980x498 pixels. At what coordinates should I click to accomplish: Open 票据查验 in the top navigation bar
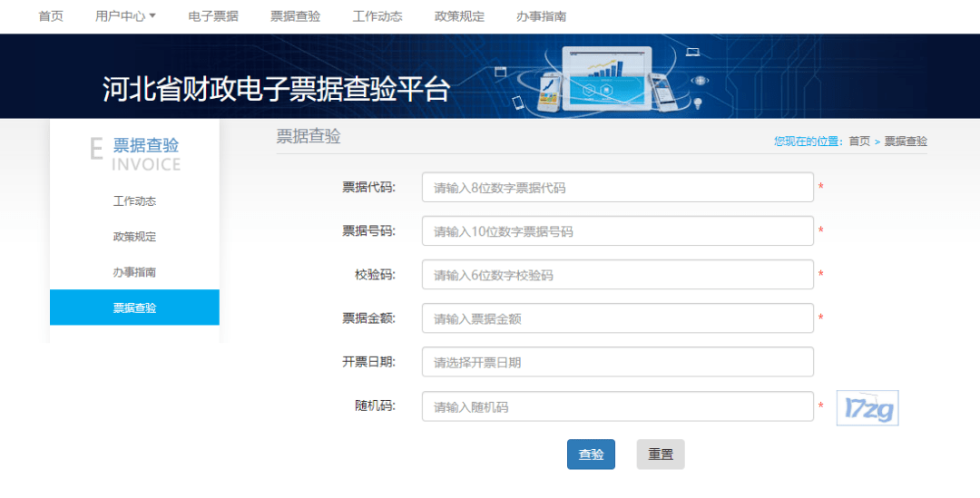coord(295,16)
